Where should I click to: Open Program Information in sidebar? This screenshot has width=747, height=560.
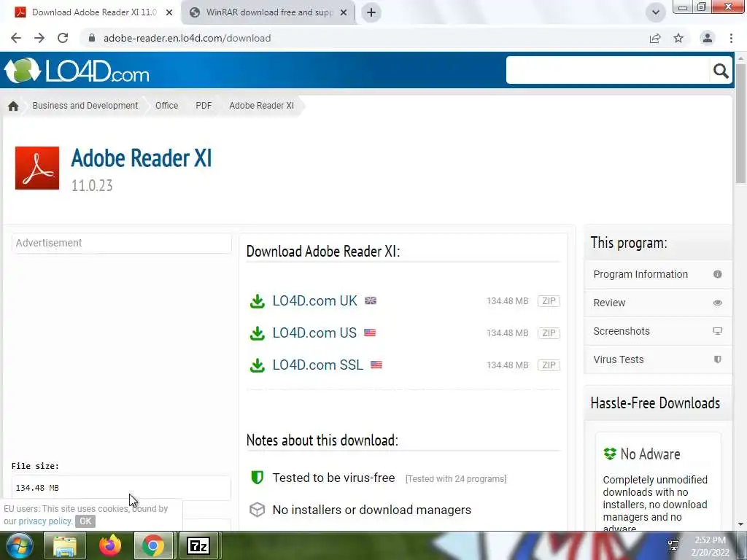[658, 274]
